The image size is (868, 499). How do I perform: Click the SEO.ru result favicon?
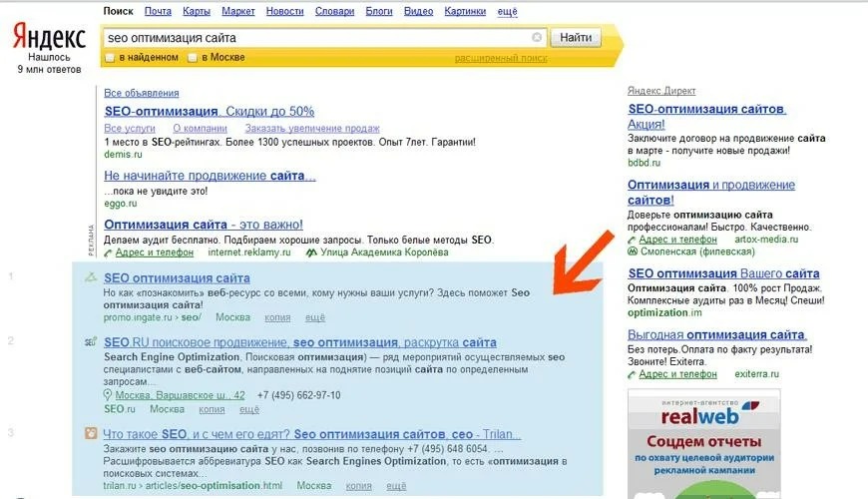tap(91, 341)
